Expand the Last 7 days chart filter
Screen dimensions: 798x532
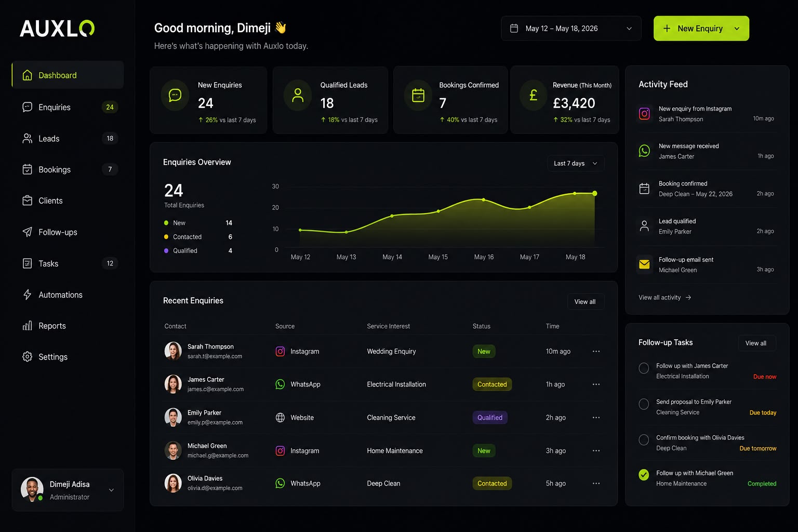[x=576, y=163]
